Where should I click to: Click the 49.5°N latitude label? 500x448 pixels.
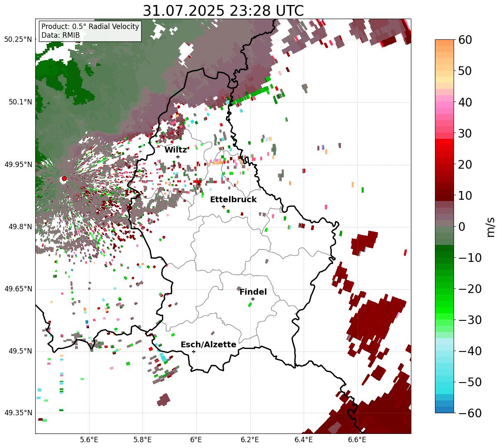click(20, 351)
